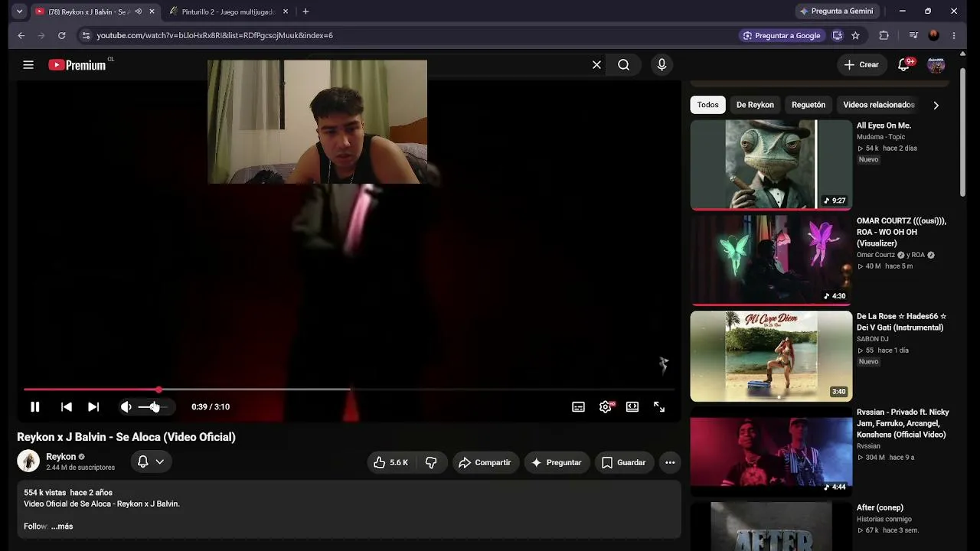Go back one page in browser

point(21,35)
